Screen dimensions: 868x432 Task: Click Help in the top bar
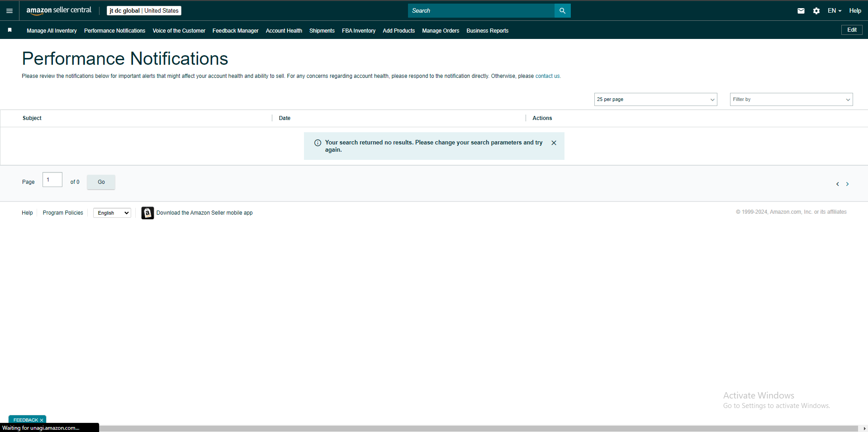855,10
